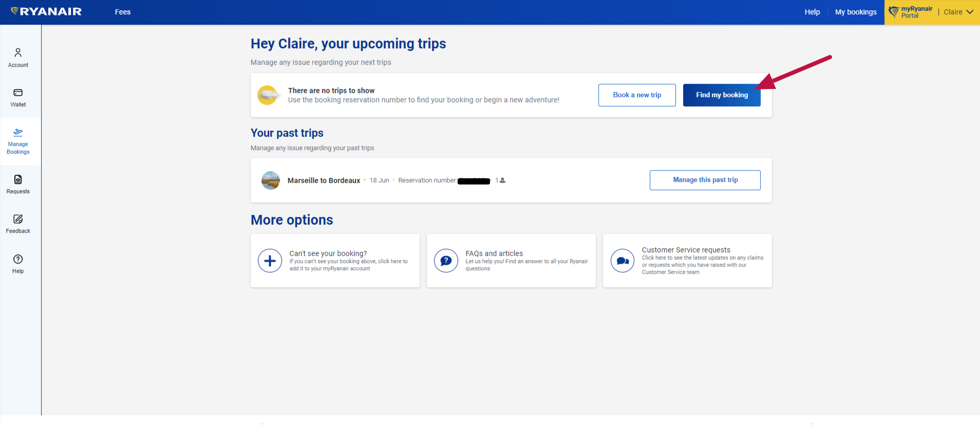Click the Find my booking button
This screenshot has width=980, height=425.
click(722, 95)
